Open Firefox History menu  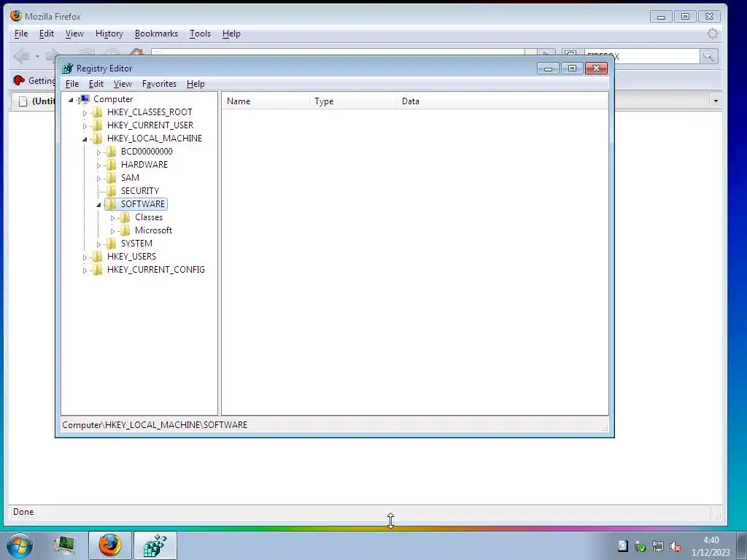coord(109,34)
